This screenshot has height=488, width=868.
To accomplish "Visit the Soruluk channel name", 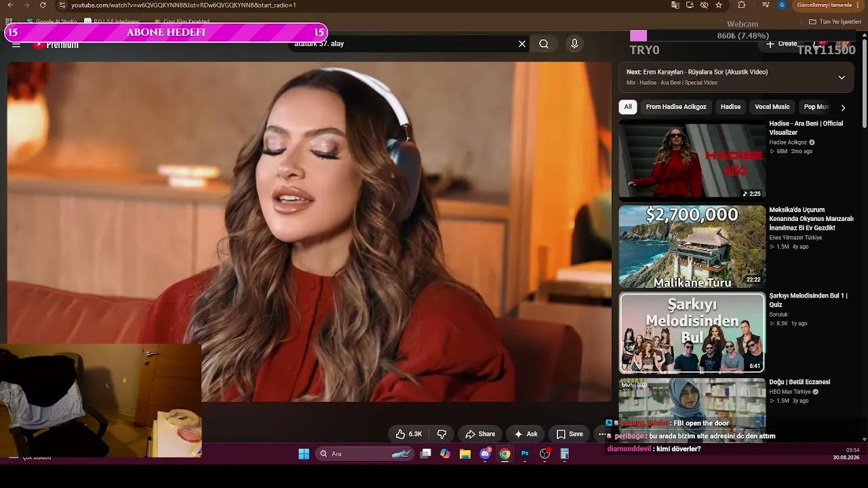I will (778, 314).
